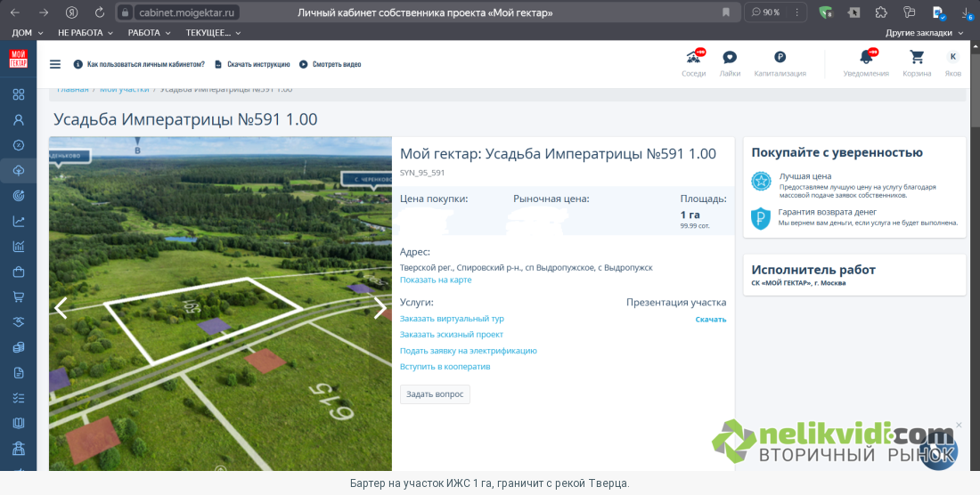Open the coins stack sidebar icon
Screen dimensions: 980x495
click(19, 348)
